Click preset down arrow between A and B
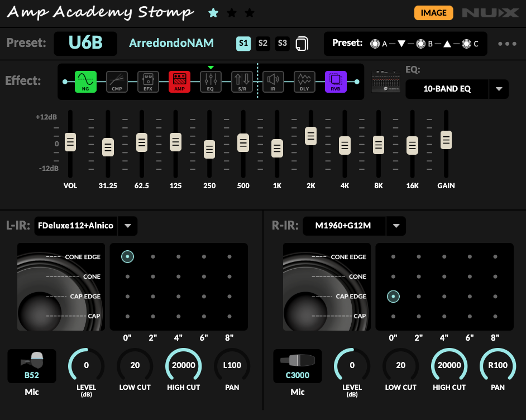Viewport: 526px width, 420px height. [401, 44]
